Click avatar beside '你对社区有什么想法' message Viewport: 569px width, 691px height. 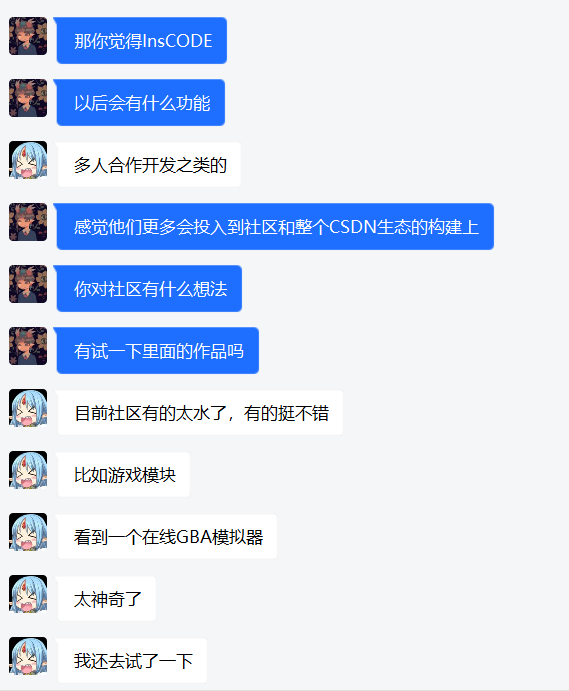(x=28, y=284)
